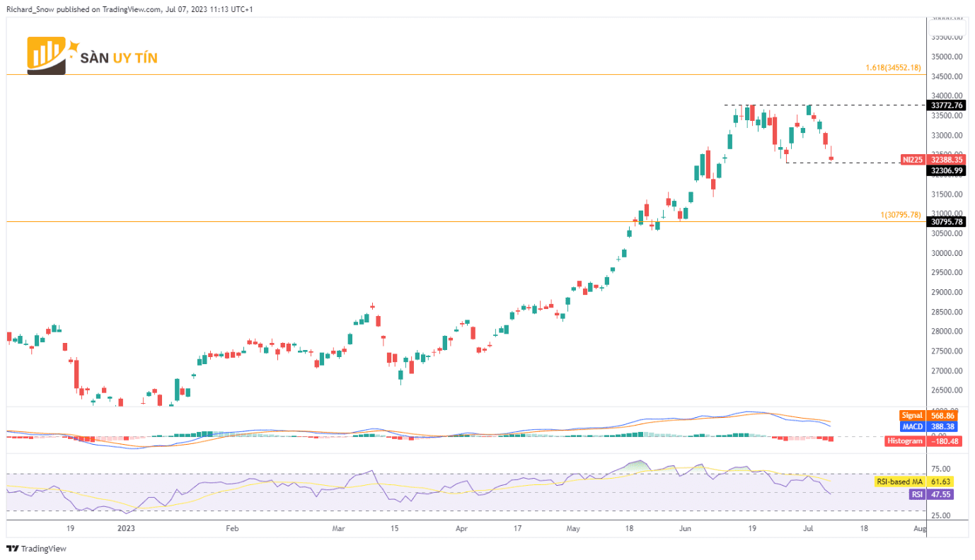Click the black 30795.78 axis price tag

pos(947,222)
